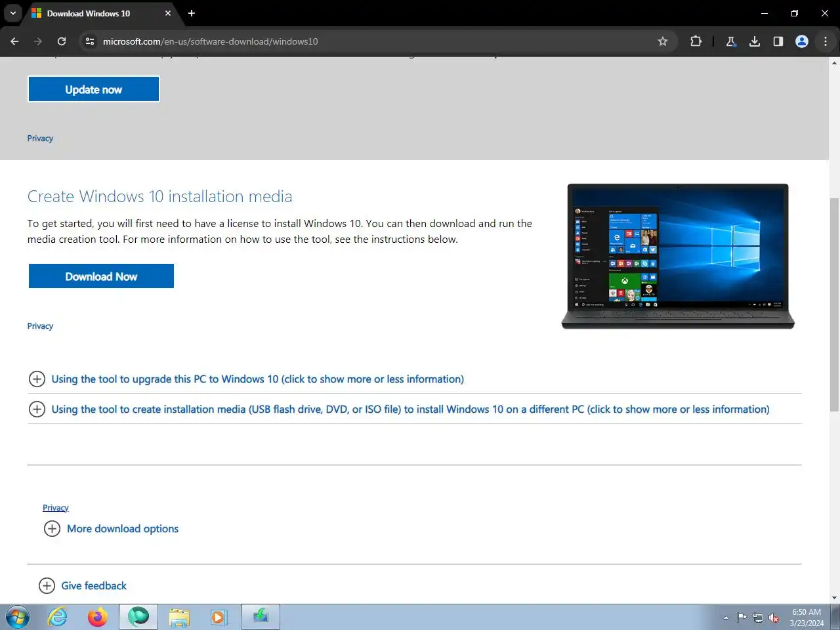Click the scrollbar down arrow
Image resolution: width=840 pixels, height=630 pixels.
coord(834,598)
